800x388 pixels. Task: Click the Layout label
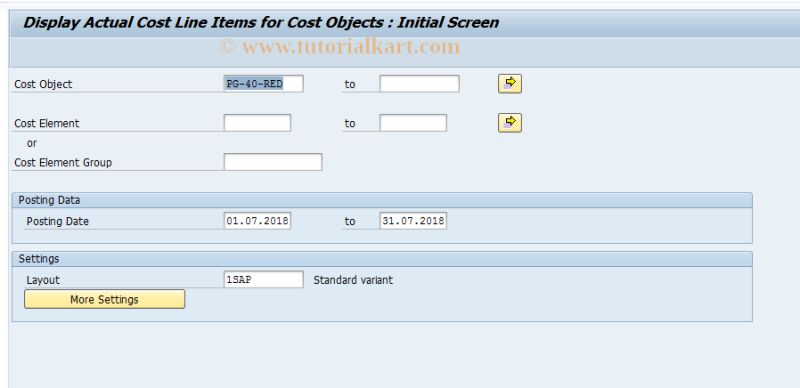pyautogui.click(x=43, y=280)
